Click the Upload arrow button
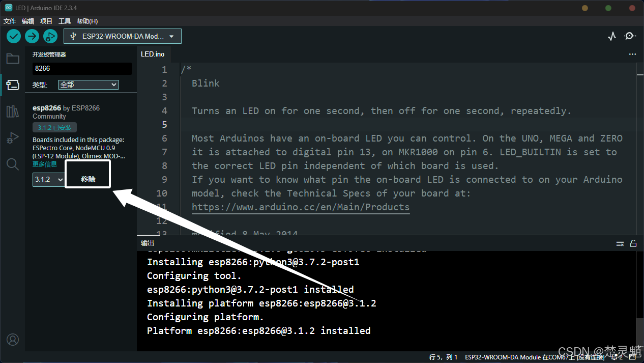This screenshot has height=363, width=644. point(32,36)
